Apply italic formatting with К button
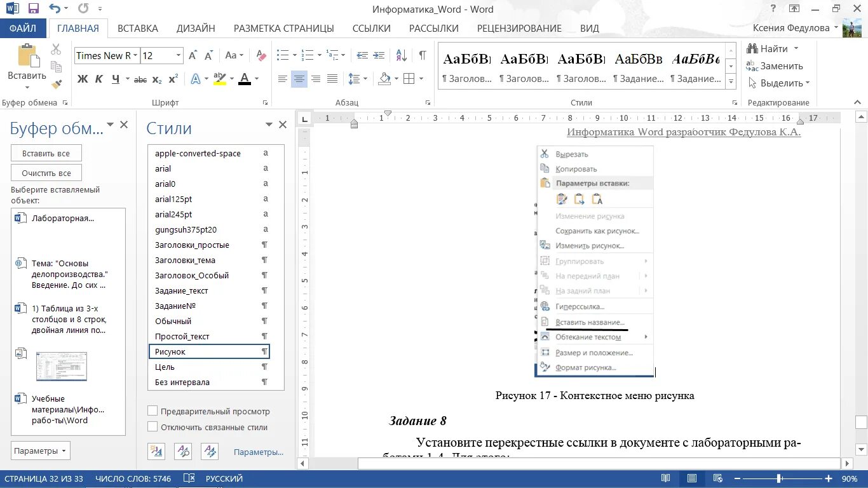 pos(98,79)
